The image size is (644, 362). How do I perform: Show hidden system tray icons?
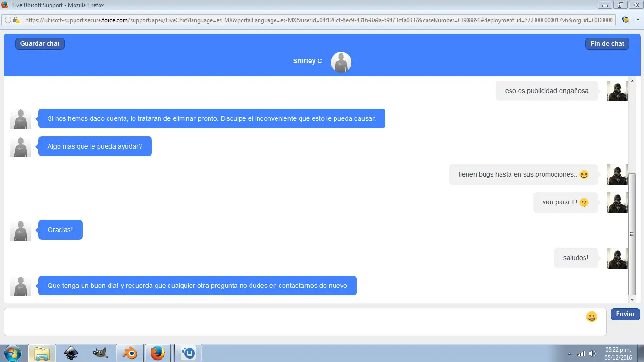(569, 354)
